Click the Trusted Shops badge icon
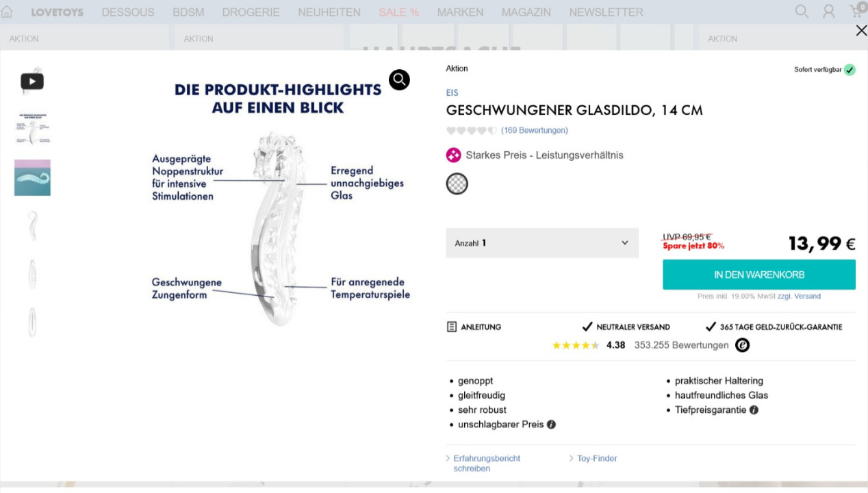The height and width of the screenshot is (493, 868). pyautogui.click(x=742, y=345)
